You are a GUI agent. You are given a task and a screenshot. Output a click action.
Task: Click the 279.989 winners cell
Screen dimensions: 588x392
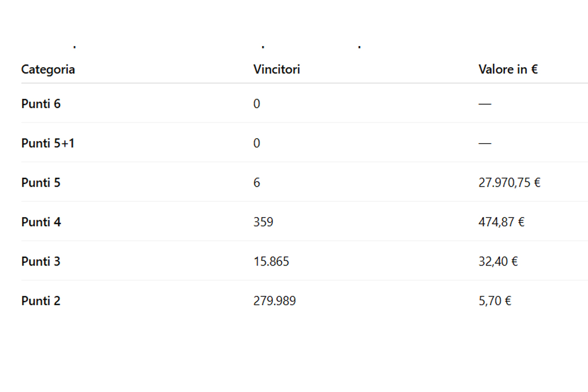pos(274,301)
